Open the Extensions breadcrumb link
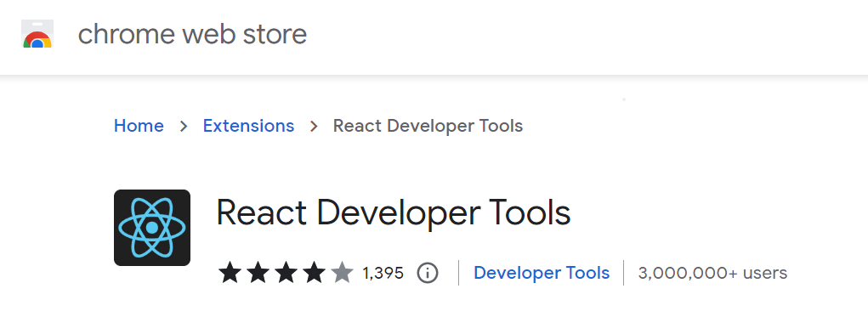Viewport: 868px width, 334px height. point(248,126)
